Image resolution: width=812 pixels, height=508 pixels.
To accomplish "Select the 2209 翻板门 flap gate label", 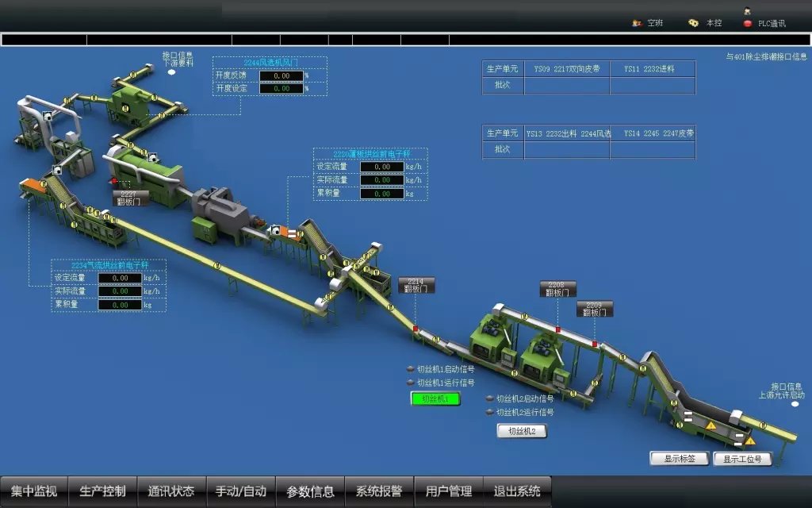I will click(x=594, y=309).
